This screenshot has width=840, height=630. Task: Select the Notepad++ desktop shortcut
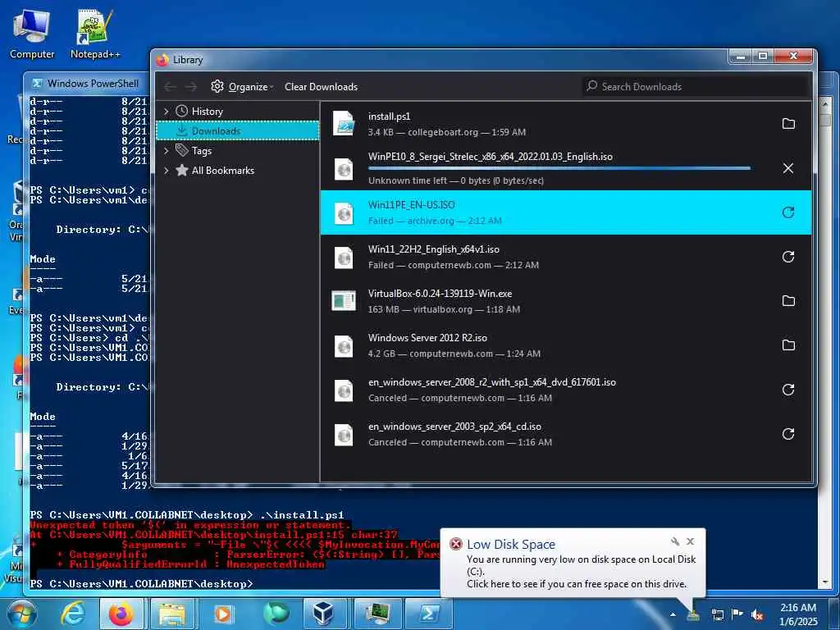(95, 34)
